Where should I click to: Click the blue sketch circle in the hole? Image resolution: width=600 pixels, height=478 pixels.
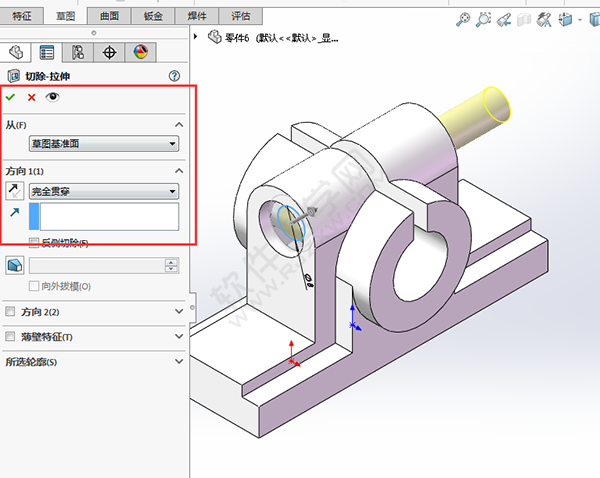tap(290, 224)
